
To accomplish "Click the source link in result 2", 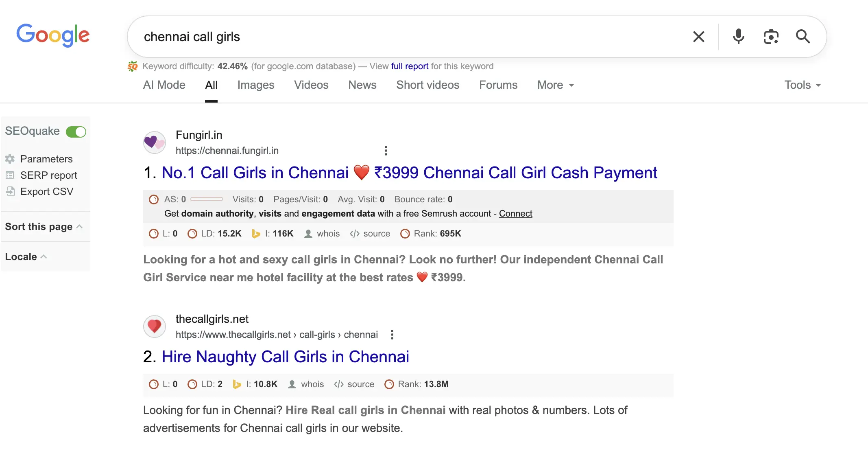I will tap(361, 384).
